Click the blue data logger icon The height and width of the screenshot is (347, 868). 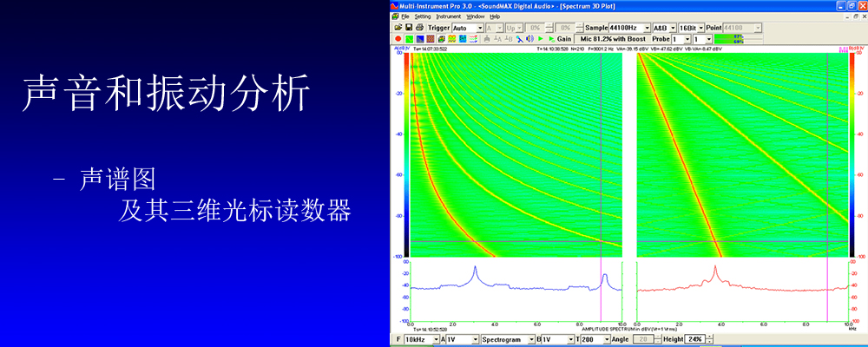click(x=463, y=39)
